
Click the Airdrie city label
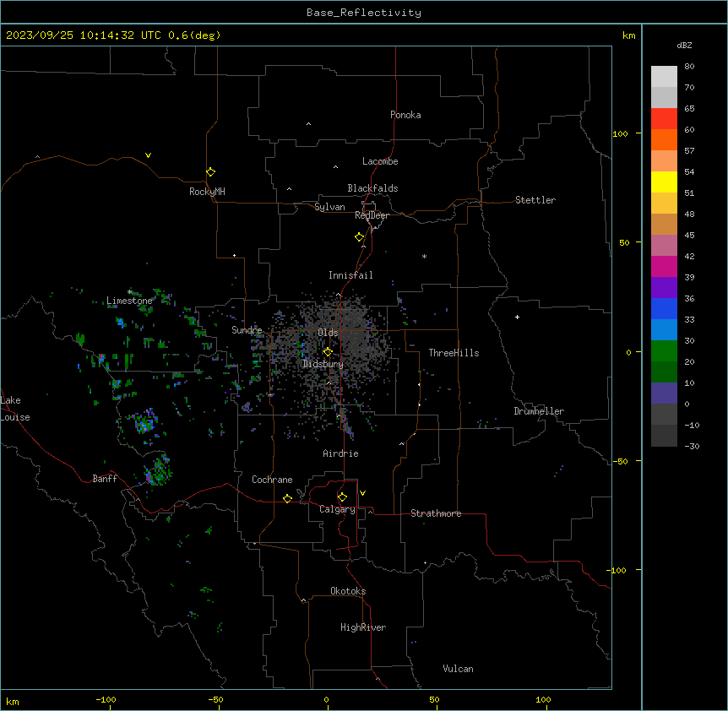(x=341, y=453)
